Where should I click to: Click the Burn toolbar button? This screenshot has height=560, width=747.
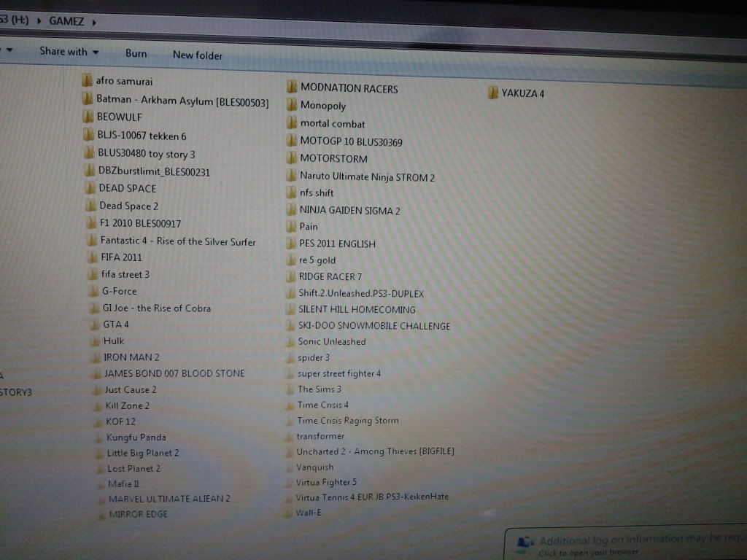tap(136, 53)
